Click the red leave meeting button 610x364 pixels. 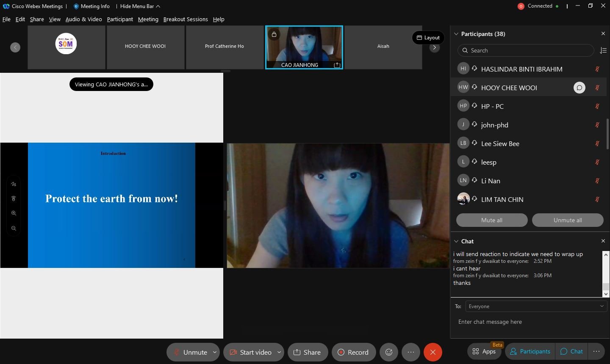tap(433, 352)
